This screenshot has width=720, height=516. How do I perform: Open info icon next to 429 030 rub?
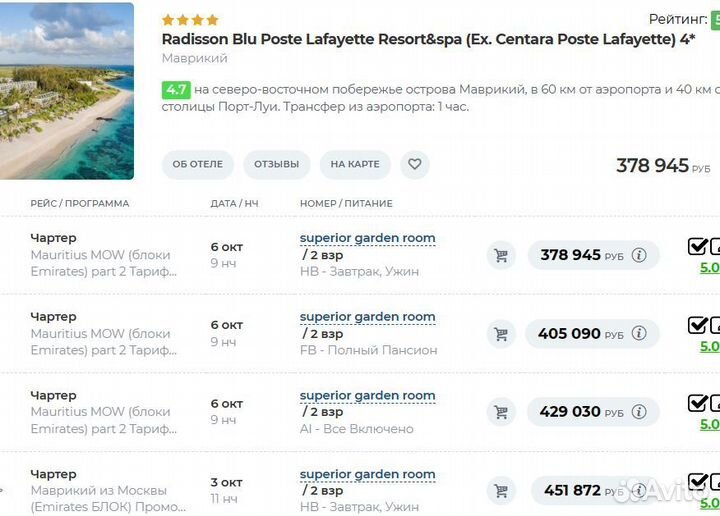tap(639, 412)
